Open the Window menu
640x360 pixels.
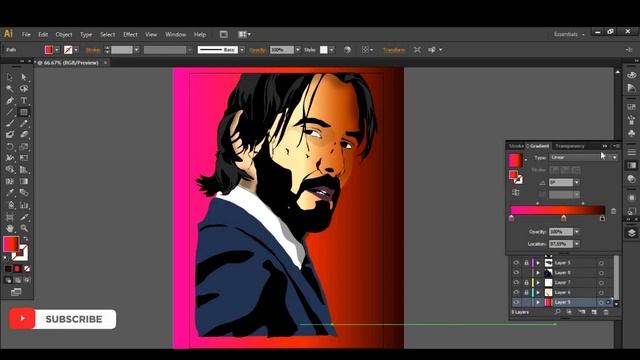coord(176,35)
